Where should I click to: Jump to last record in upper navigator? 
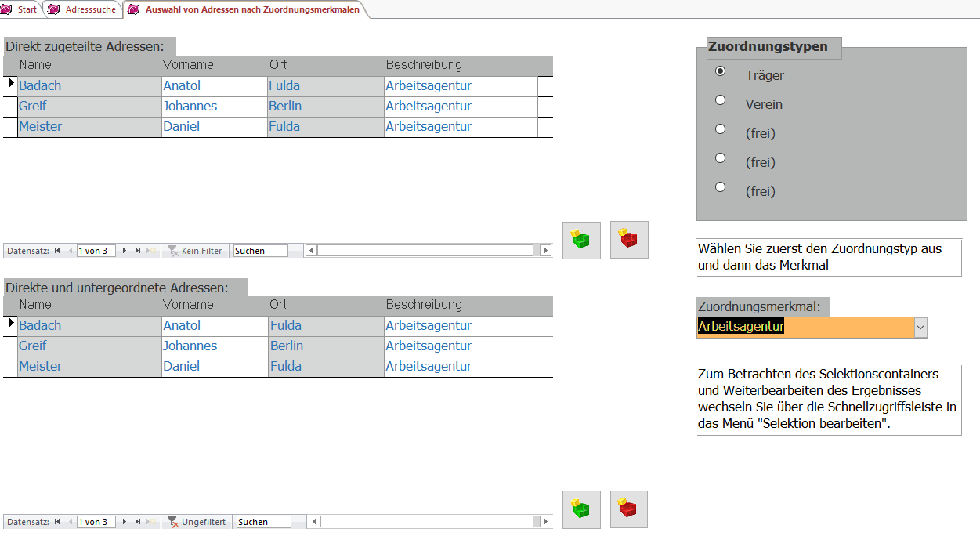point(138,251)
